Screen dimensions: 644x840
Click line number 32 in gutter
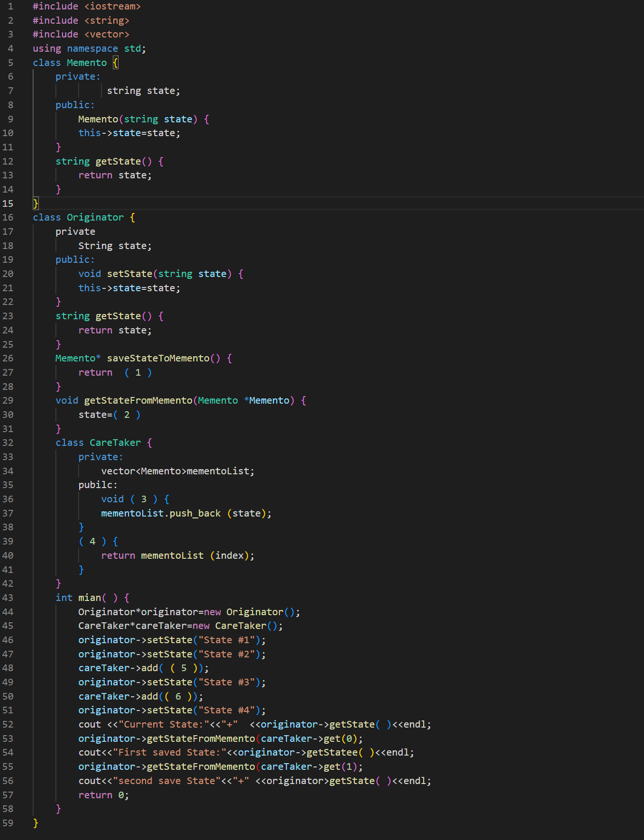click(x=8, y=443)
